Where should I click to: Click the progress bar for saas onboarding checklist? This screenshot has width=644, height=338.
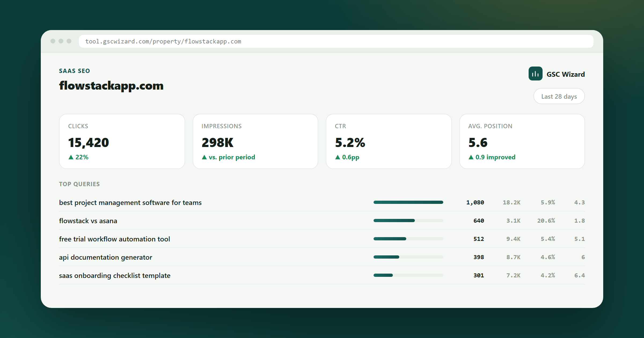[x=408, y=275]
